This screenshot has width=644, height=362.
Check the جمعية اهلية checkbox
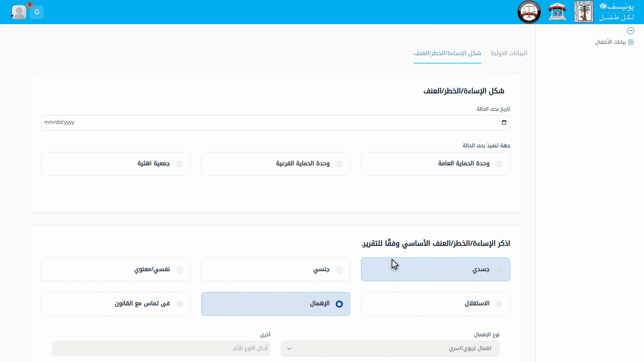point(179,164)
